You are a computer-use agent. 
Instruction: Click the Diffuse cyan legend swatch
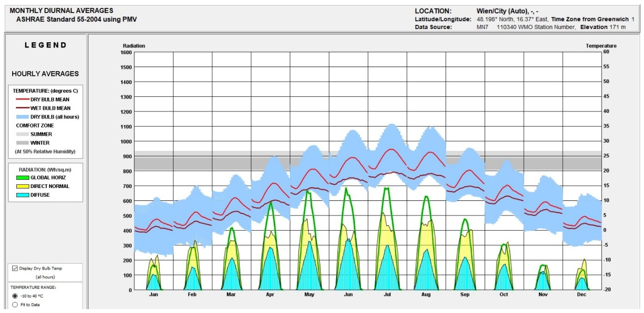tap(22, 195)
